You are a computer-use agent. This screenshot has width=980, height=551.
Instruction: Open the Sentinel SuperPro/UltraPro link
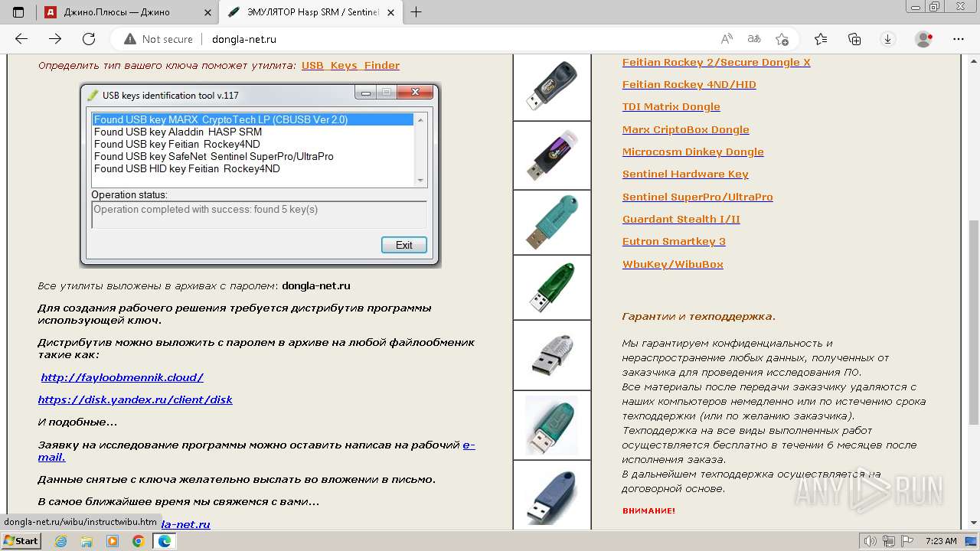697,197
